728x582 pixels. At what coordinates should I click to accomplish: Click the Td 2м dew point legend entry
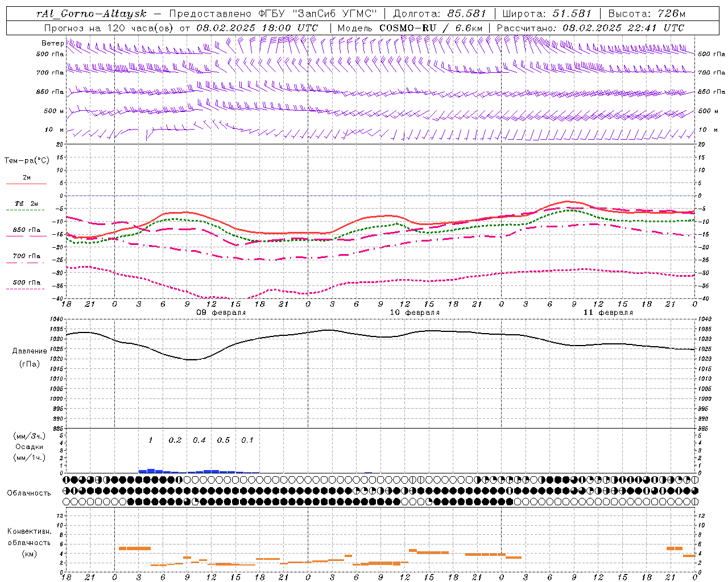click(x=27, y=203)
